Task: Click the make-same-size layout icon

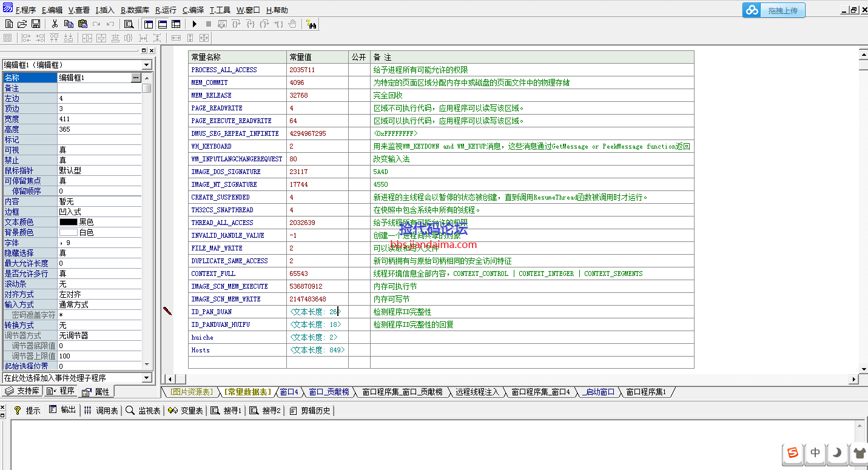Action: coord(204,38)
